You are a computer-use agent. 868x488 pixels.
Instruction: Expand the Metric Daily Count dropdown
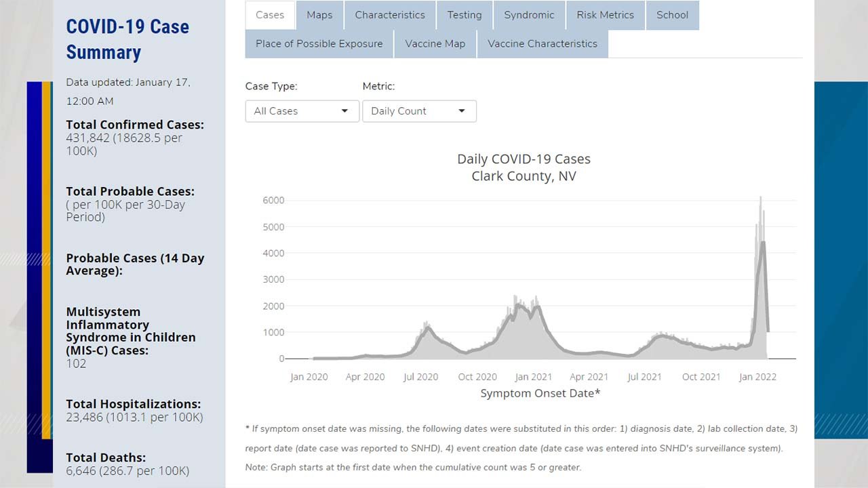point(419,111)
